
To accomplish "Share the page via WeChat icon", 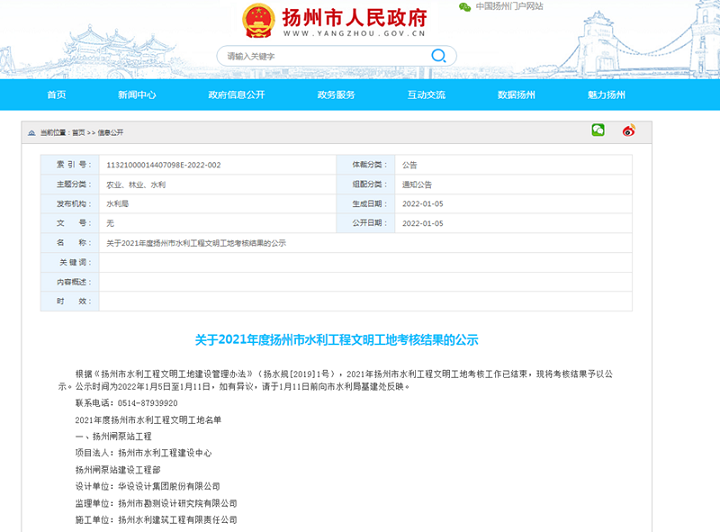I will [598, 131].
